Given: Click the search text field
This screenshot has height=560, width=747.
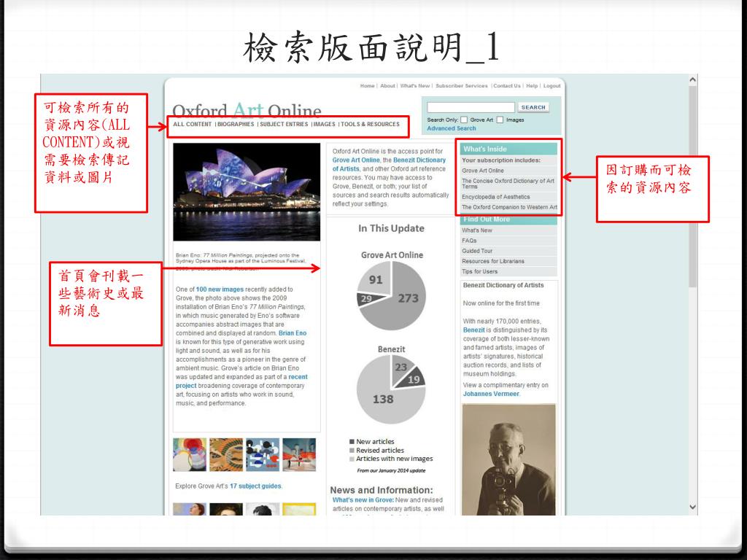Looking at the screenshot, I should (x=471, y=107).
